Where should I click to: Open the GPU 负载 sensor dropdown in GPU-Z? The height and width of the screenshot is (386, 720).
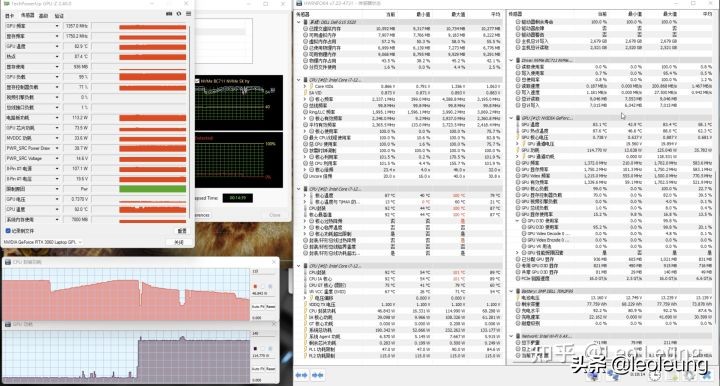click(x=57, y=77)
